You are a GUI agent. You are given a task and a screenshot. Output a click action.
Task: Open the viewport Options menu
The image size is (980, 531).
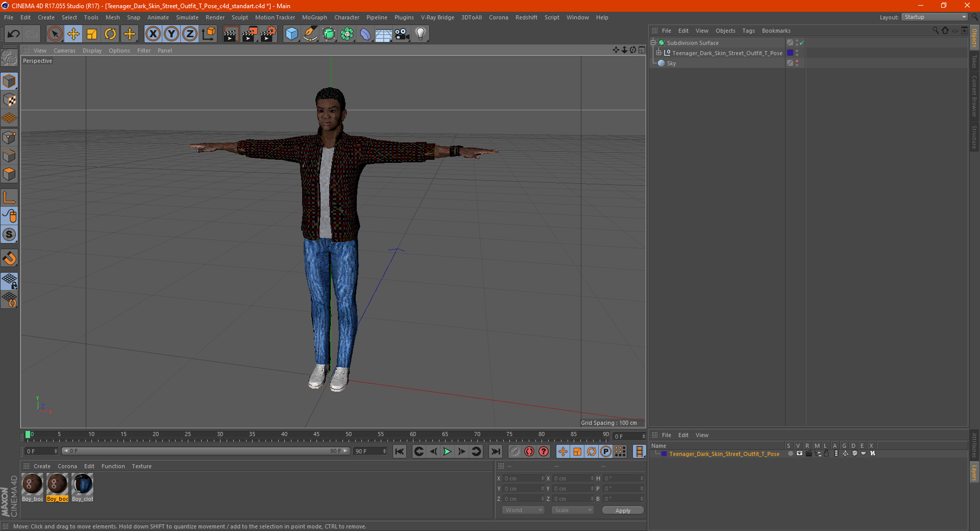point(119,51)
